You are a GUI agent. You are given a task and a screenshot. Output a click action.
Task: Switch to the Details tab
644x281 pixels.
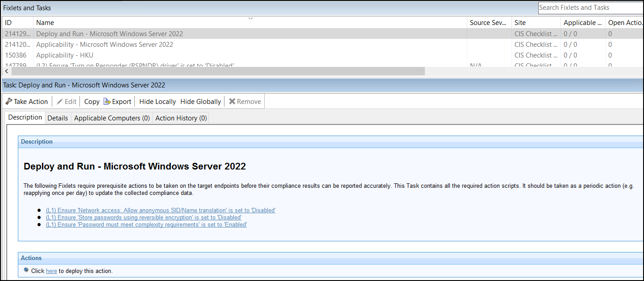click(x=58, y=117)
